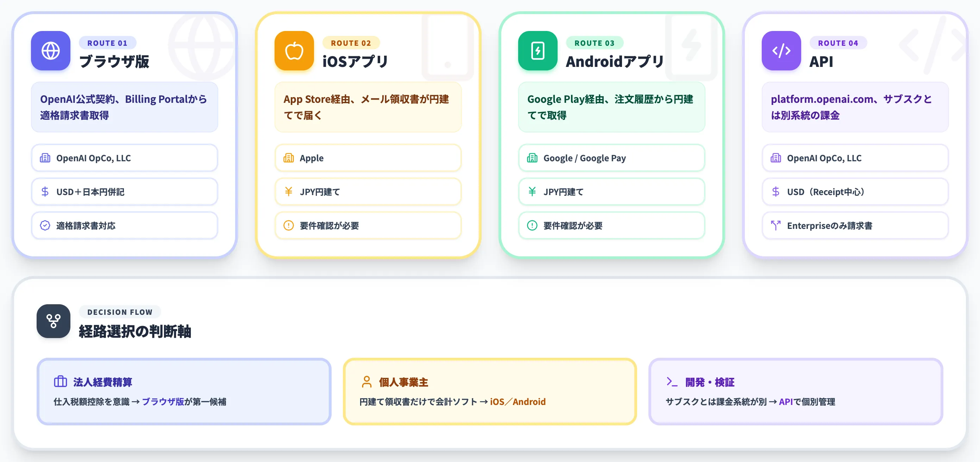This screenshot has height=462, width=980.
Task: Click the 経路選択の判断軸 heading
Action: point(135,331)
